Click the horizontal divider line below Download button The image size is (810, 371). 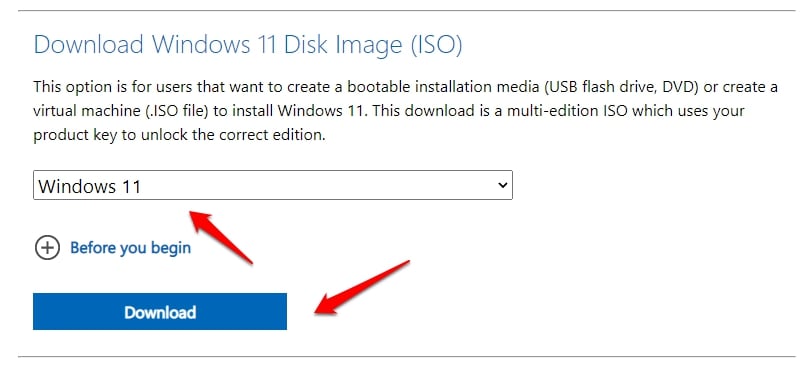click(x=407, y=356)
